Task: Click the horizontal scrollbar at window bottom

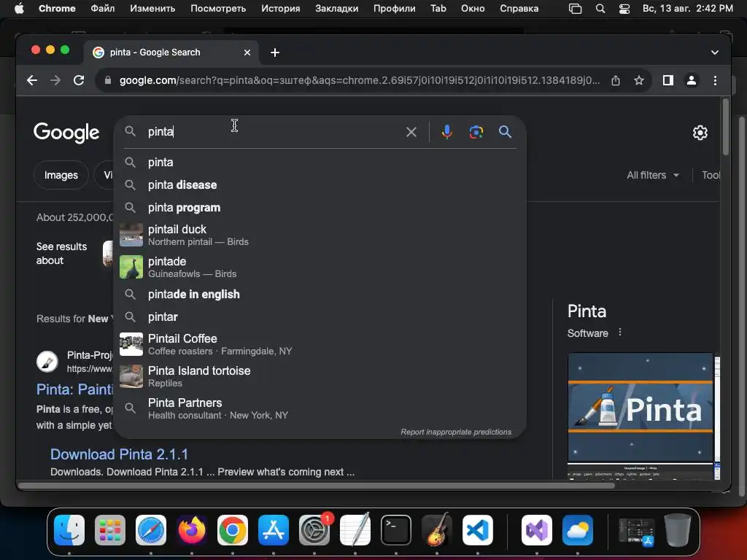Action: (317, 486)
